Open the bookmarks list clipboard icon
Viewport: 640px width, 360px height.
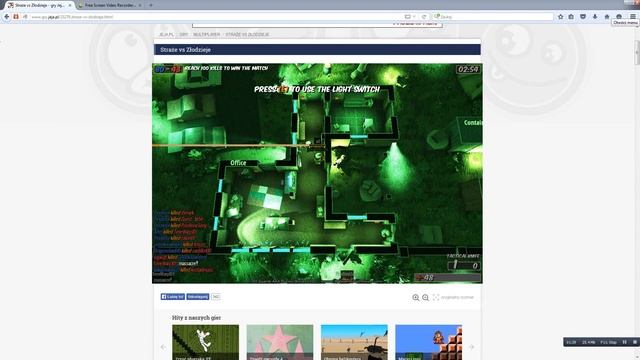(571, 17)
